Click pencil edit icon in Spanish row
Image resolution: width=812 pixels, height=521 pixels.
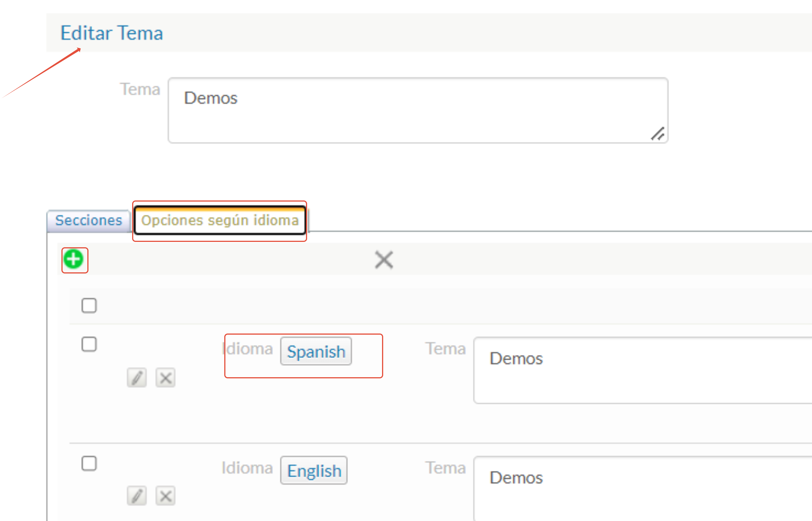(137, 377)
